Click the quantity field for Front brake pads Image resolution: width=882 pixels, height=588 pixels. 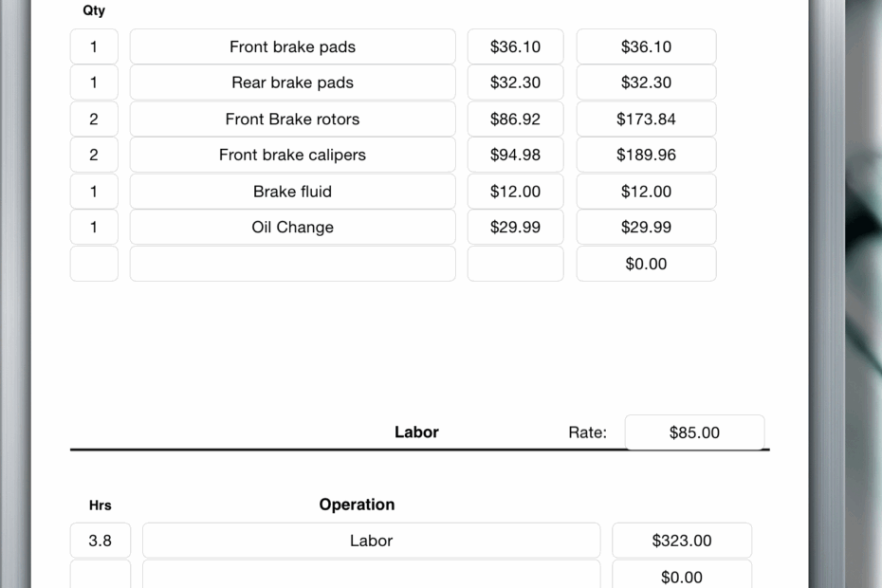(94, 46)
